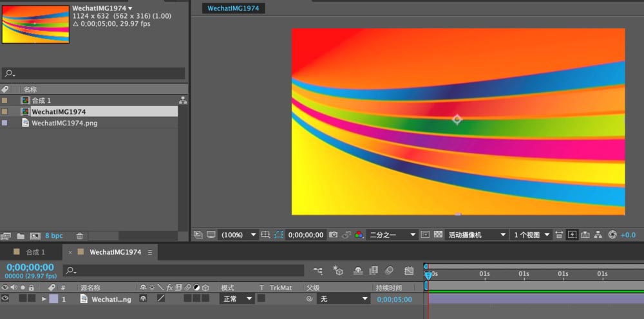Open the composition flowchart icon in viewer
Screen dimensions: 644x319
point(598,235)
